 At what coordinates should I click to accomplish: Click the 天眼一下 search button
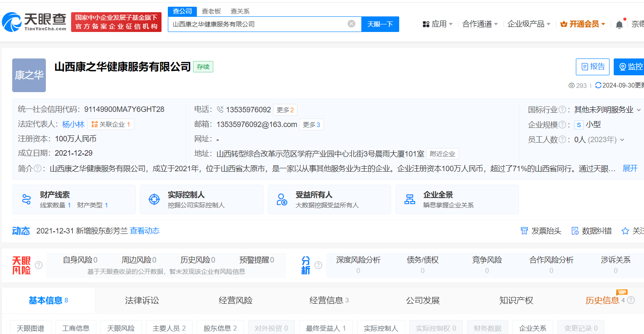click(380, 24)
